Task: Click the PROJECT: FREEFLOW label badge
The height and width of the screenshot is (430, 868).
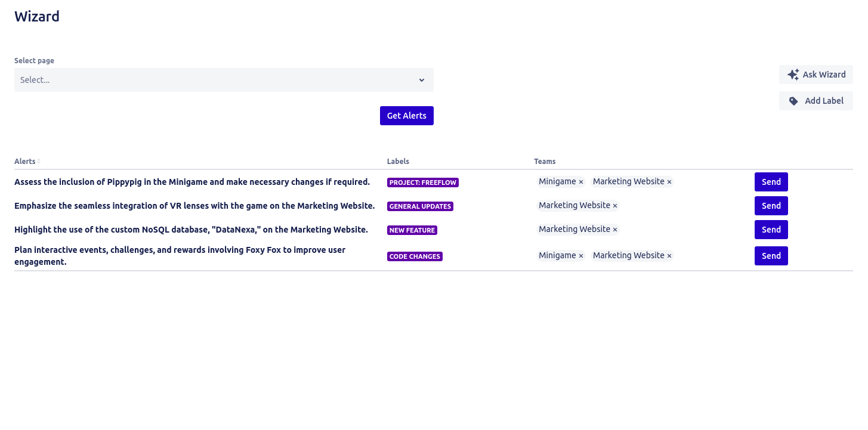Action: tap(423, 182)
